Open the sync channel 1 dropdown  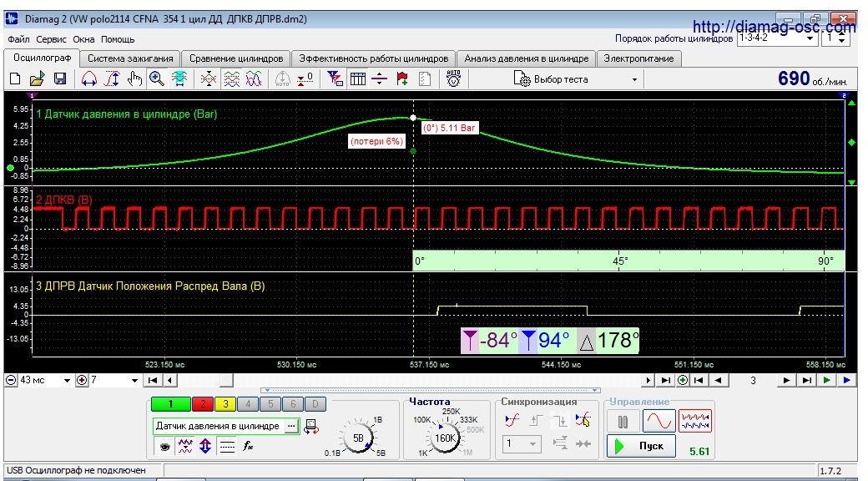[521, 443]
